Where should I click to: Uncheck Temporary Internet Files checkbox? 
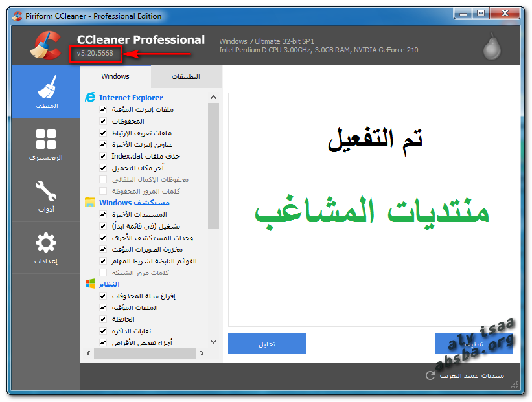click(103, 109)
